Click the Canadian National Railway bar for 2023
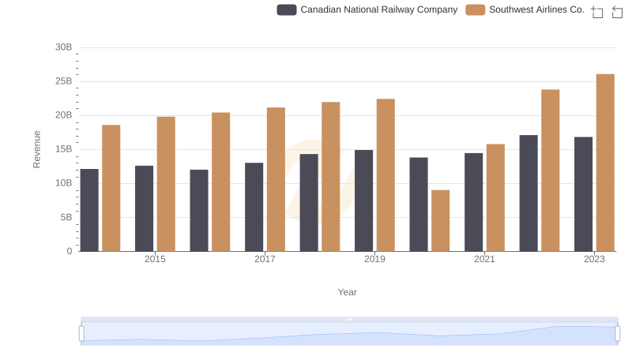The height and width of the screenshot is (364, 632). pos(583,194)
